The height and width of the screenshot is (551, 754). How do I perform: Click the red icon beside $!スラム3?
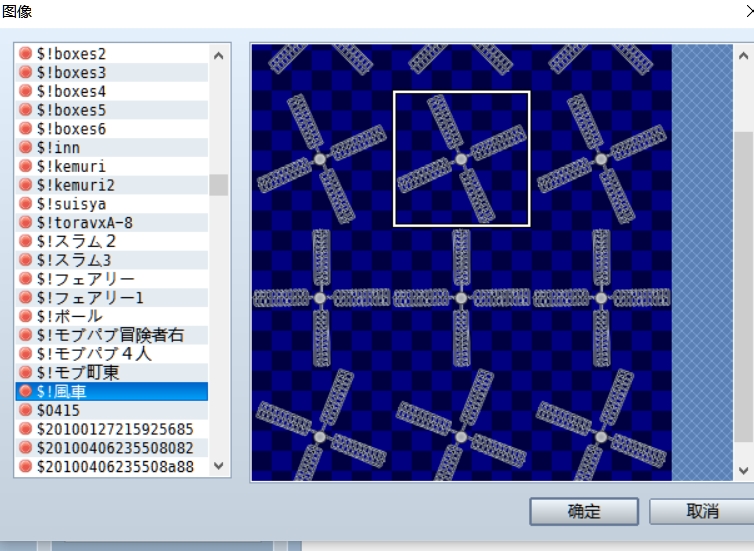[25, 260]
